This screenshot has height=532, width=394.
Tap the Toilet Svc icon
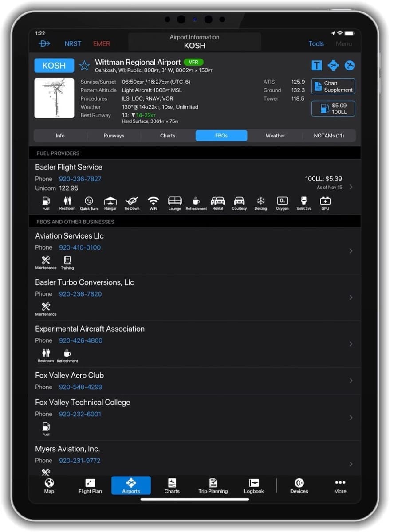304,203
